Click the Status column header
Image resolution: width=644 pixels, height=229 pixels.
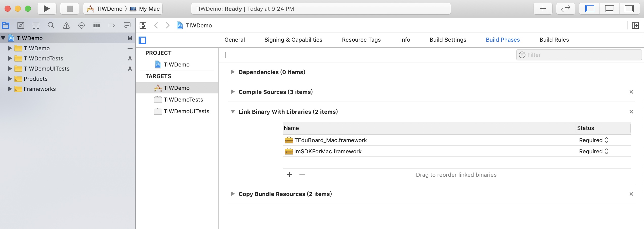[603, 128]
